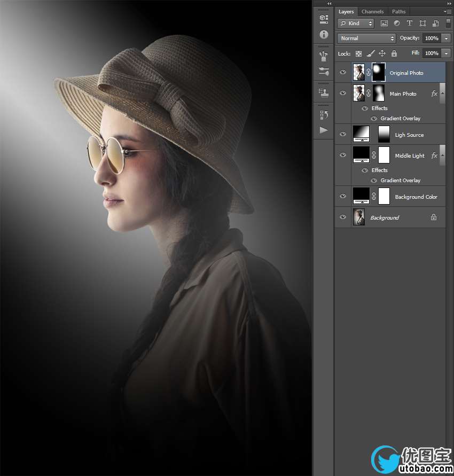Click the Middle Light mask link icon
This screenshot has height=476, width=454.
pos(374,155)
